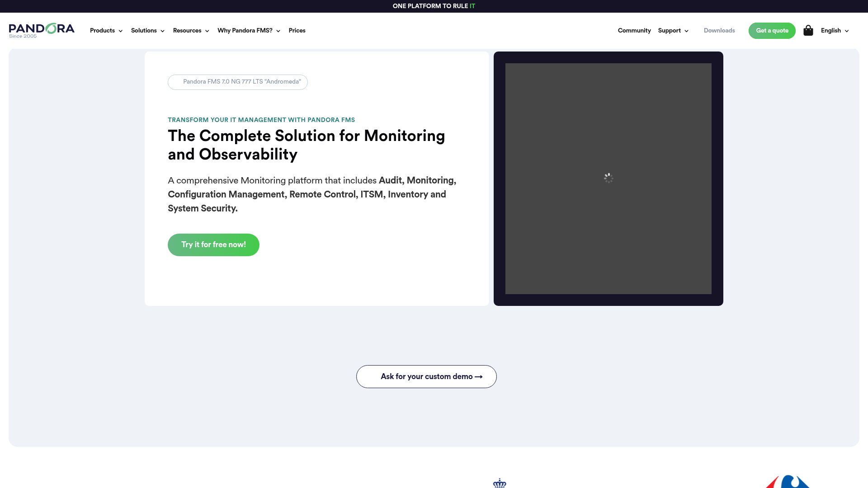
Task: Click the Pandora FMS 7.0 NG 777 LTS badge
Action: coord(237,82)
